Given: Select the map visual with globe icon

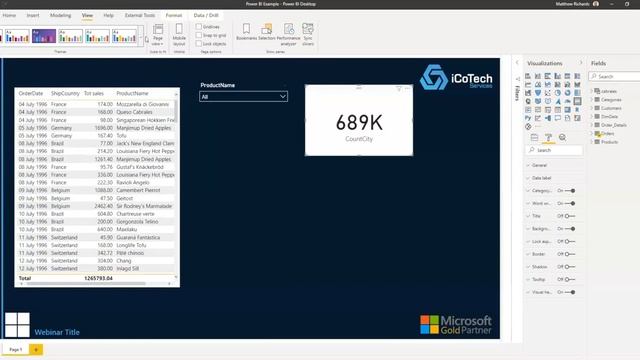Looking at the screenshot, I should [x=528, y=101].
